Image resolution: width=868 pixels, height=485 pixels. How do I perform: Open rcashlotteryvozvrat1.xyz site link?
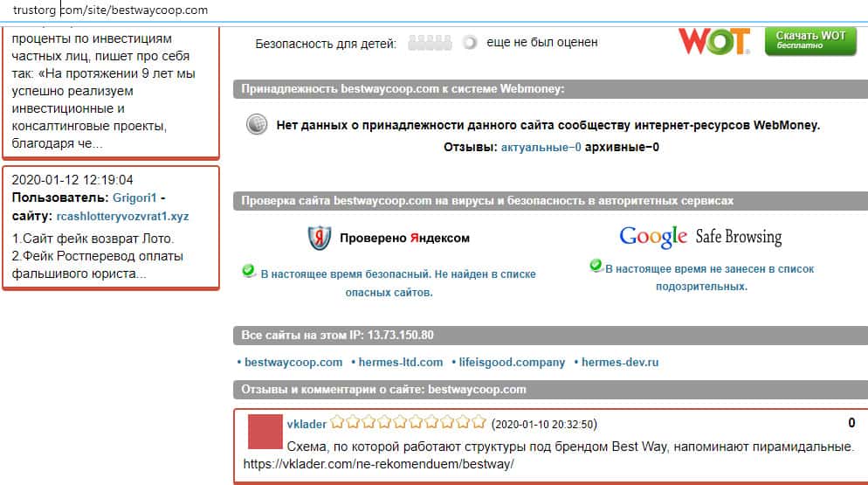tap(122, 216)
